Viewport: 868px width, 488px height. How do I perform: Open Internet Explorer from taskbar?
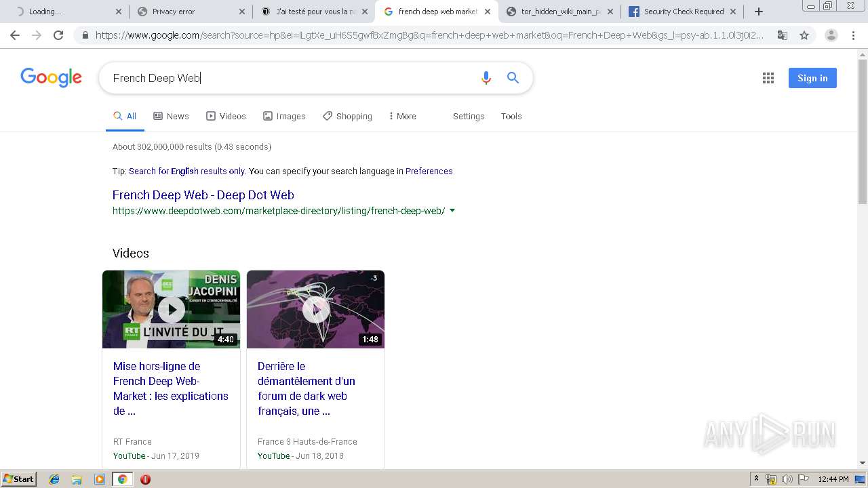pyautogui.click(x=54, y=479)
